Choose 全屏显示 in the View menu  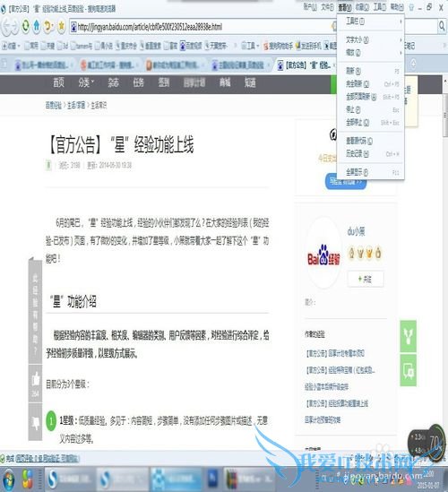(371, 172)
